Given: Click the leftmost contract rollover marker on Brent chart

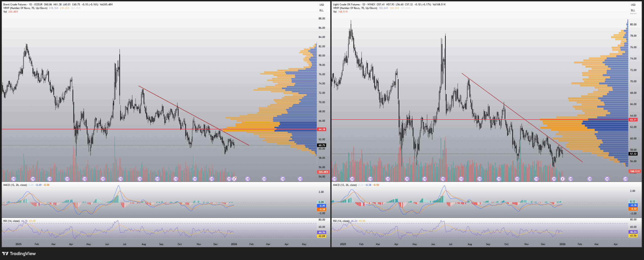Looking at the screenshot, I should point(14,179).
